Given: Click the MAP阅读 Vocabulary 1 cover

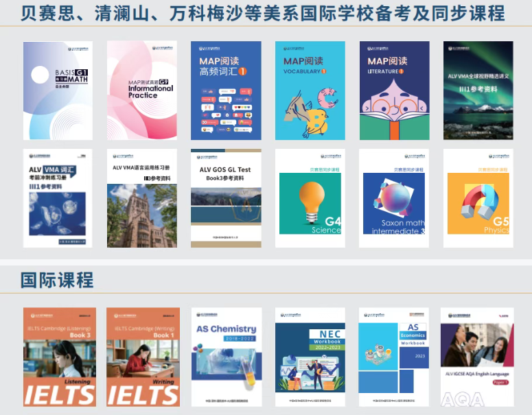Looking at the screenshot, I should point(310,91).
